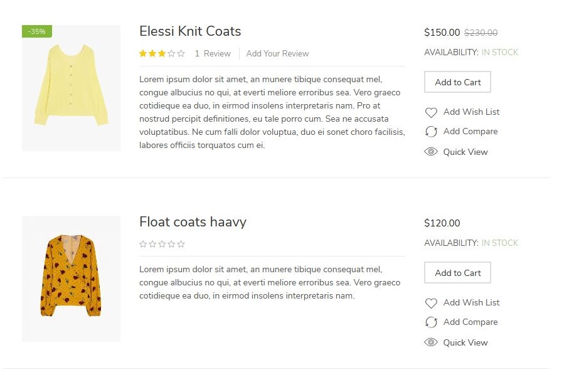The width and height of the screenshot is (564, 392).
Task: Add Elessi Knit Coats to cart
Action: click(x=457, y=82)
